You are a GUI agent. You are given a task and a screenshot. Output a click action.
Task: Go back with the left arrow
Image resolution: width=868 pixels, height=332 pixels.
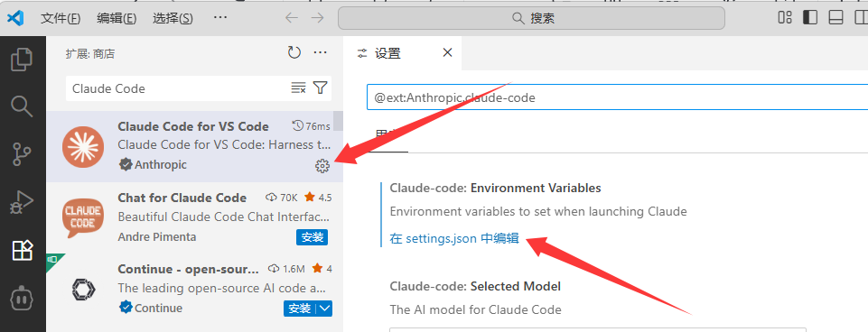[x=291, y=18]
